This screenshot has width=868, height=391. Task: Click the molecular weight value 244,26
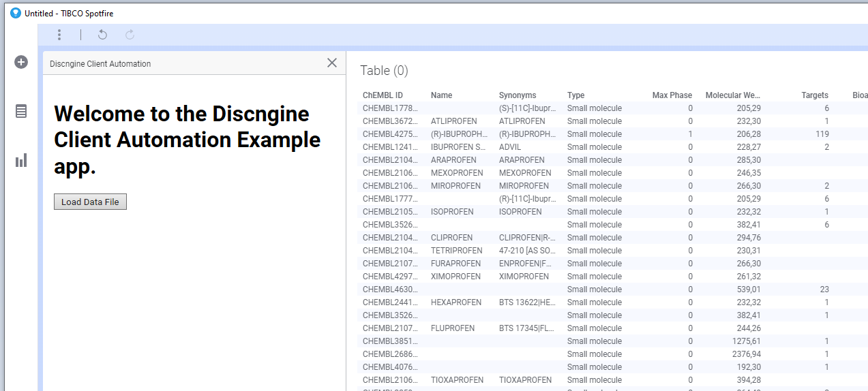(x=749, y=328)
